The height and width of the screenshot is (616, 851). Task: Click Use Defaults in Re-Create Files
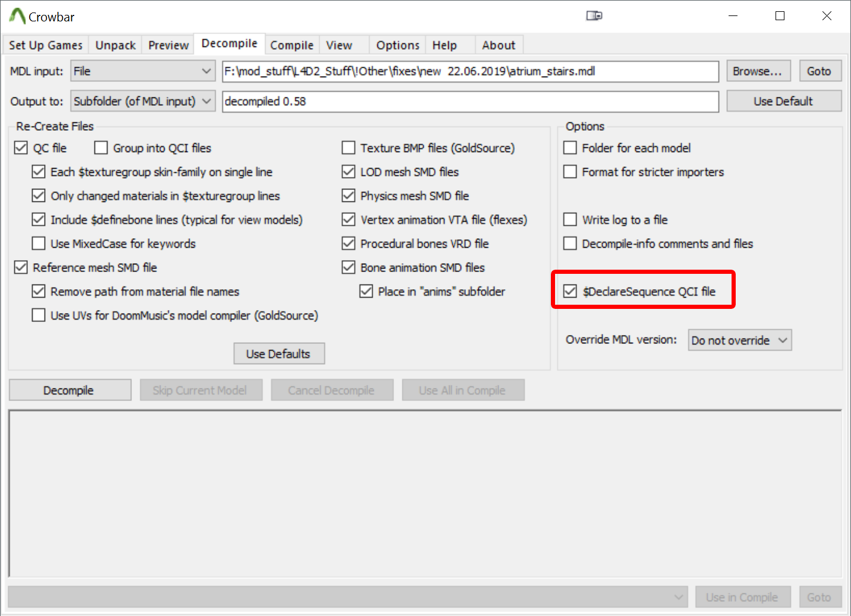pyautogui.click(x=279, y=354)
